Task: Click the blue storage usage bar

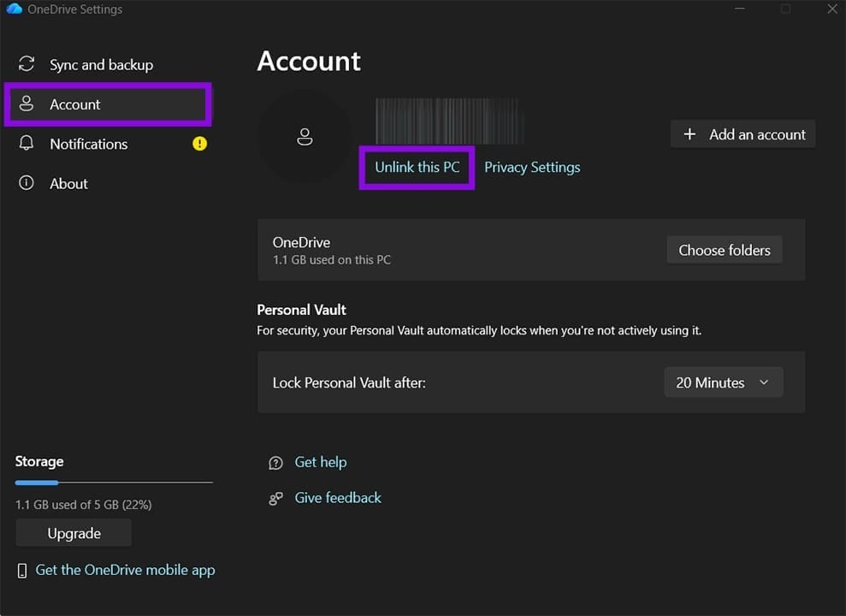Action: (37, 483)
